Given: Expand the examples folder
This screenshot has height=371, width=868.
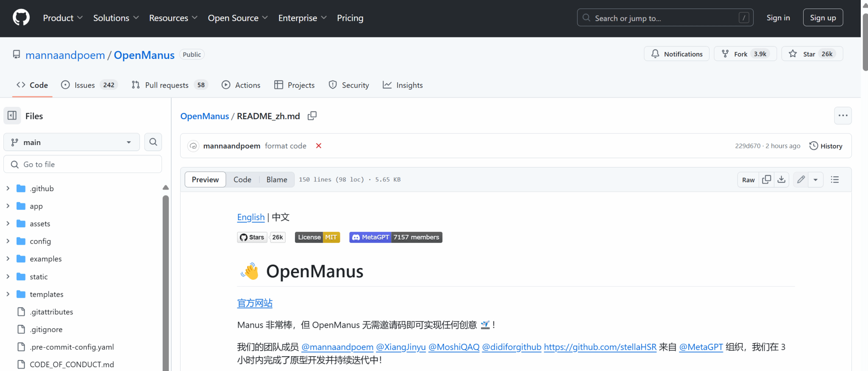Looking at the screenshot, I should (x=8, y=259).
